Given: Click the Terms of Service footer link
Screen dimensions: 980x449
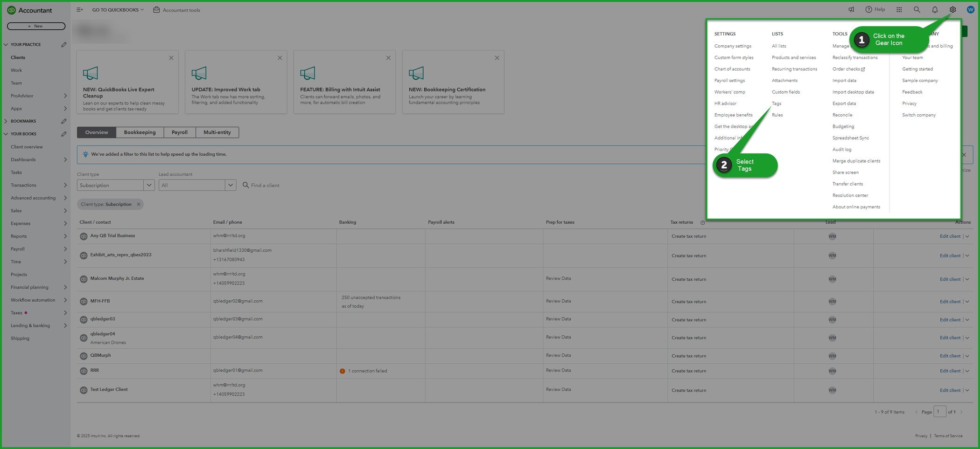Looking at the screenshot, I should click(x=948, y=436).
